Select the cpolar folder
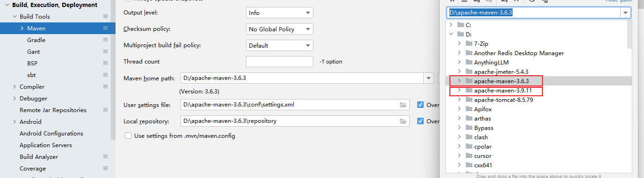The width and height of the screenshot is (644, 178). pyautogui.click(x=483, y=146)
